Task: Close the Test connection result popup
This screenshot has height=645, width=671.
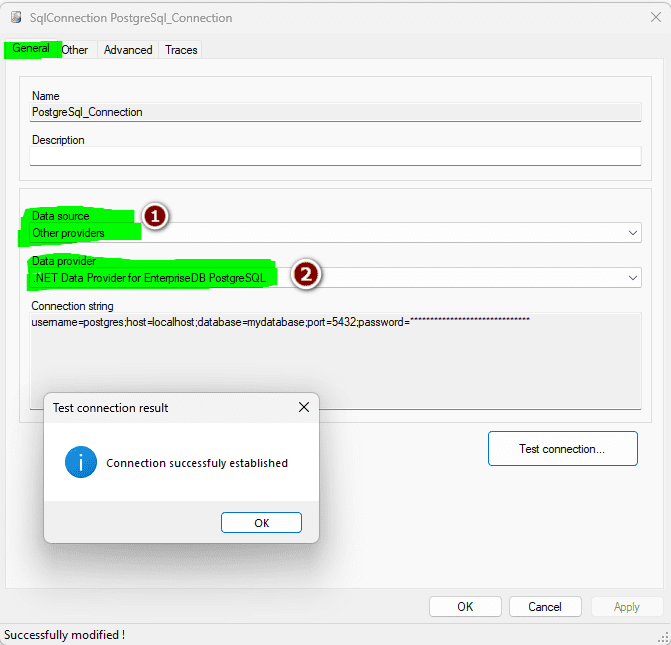Action: (x=304, y=407)
